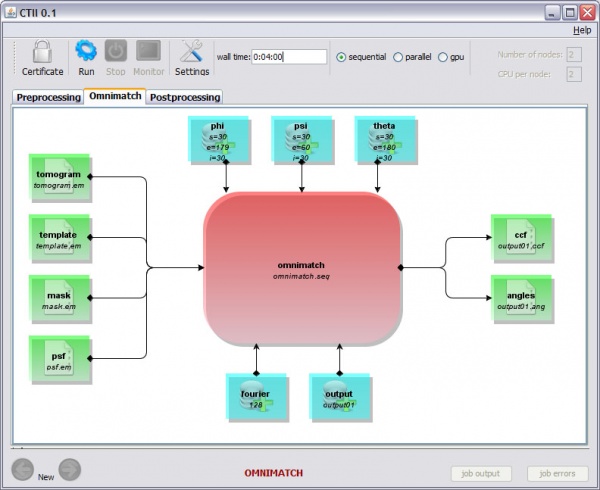Click into the wall time field

click(288, 57)
